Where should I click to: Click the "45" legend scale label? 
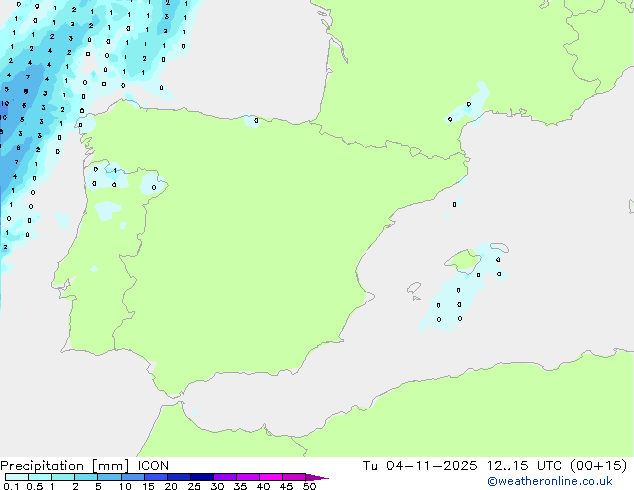[286, 486]
